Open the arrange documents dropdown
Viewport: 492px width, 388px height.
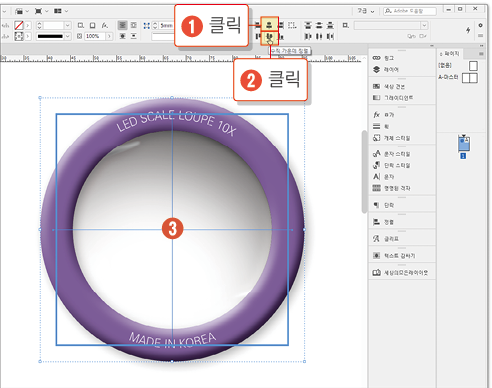tap(60, 11)
